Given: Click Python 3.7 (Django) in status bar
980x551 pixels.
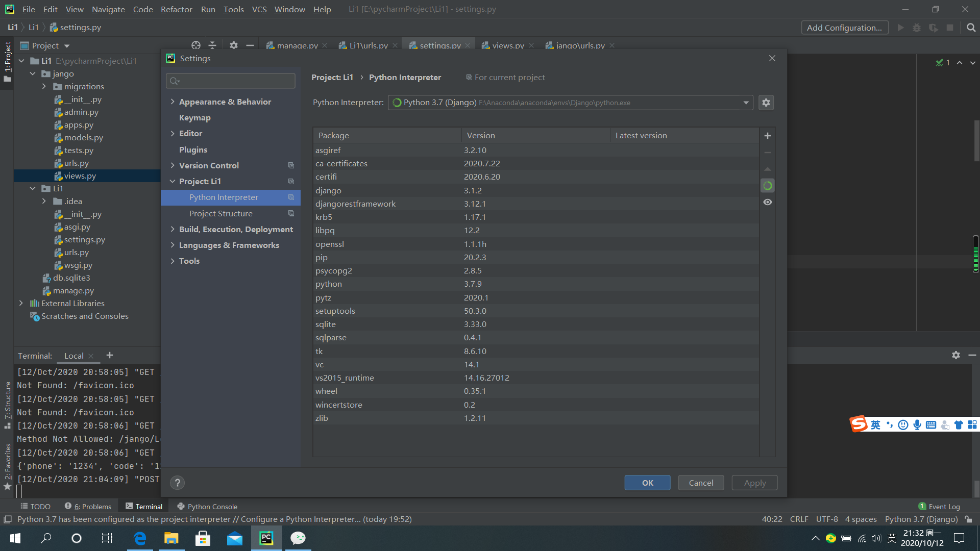Looking at the screenshot, I should (921, 519).
